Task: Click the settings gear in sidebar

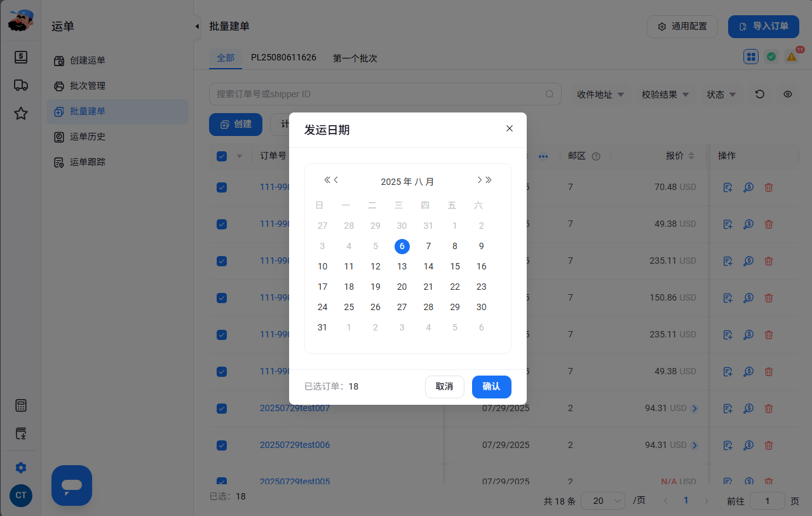Action: click(x=21, y=468)
